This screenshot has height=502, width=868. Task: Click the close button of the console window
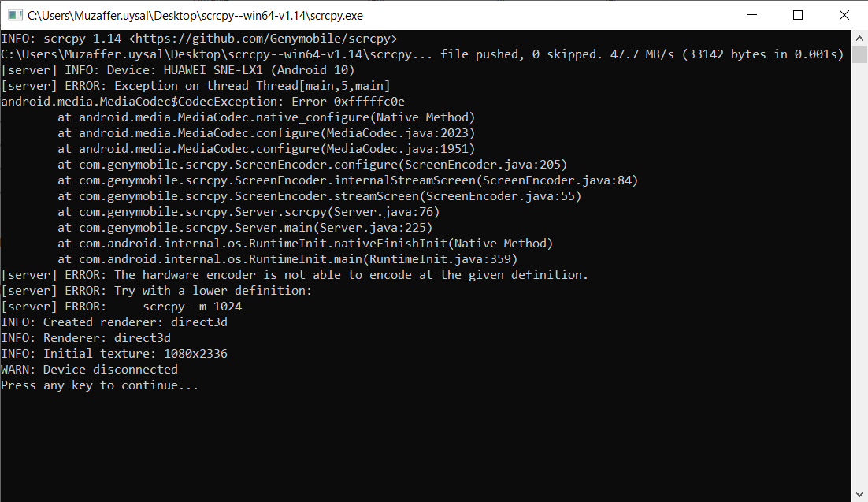click(844, 15)
